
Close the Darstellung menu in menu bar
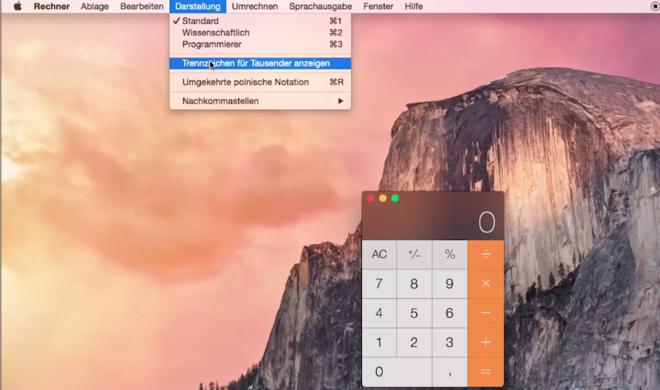click(x=198, y=6)
